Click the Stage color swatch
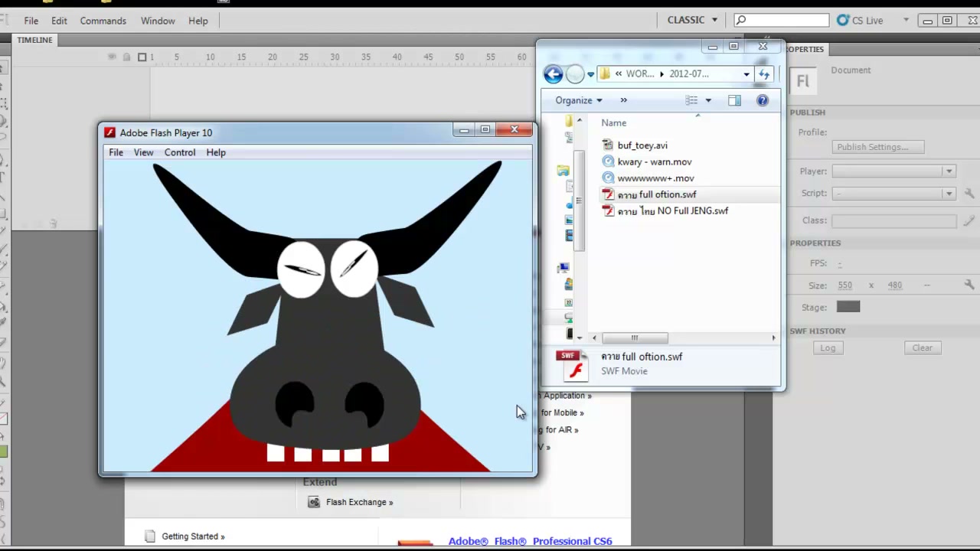 click(848, 307)
